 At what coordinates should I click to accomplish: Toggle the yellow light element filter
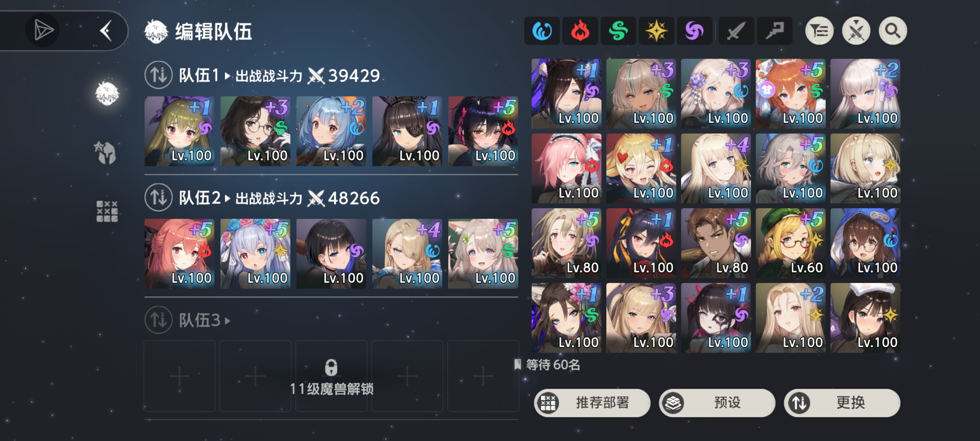tap(656, 31)
